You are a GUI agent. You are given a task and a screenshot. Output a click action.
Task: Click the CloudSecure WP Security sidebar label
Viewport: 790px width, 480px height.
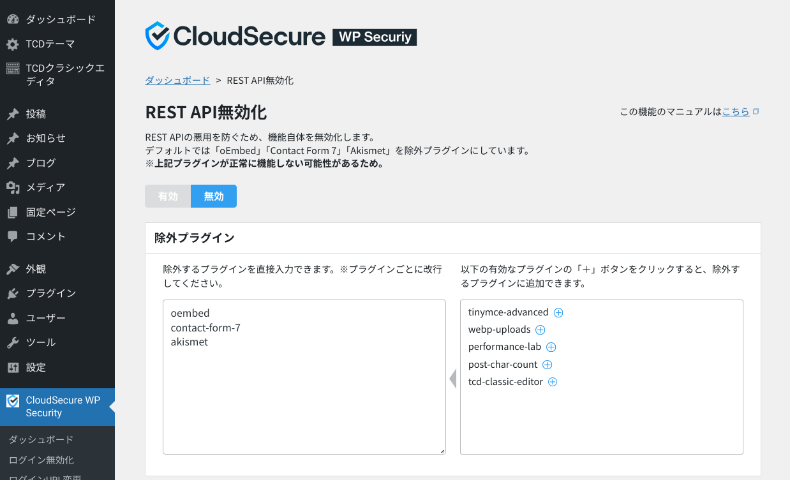63,406
